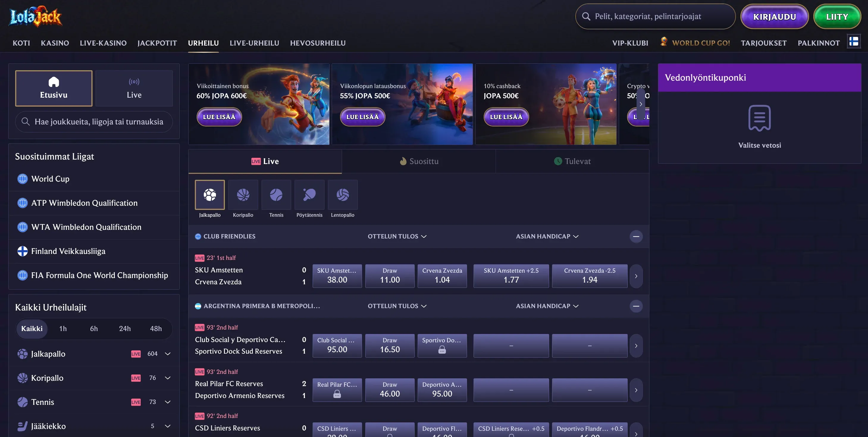Click Lue lisää on 10% cashback banner

pyautogui.click(x=506, y=117)
